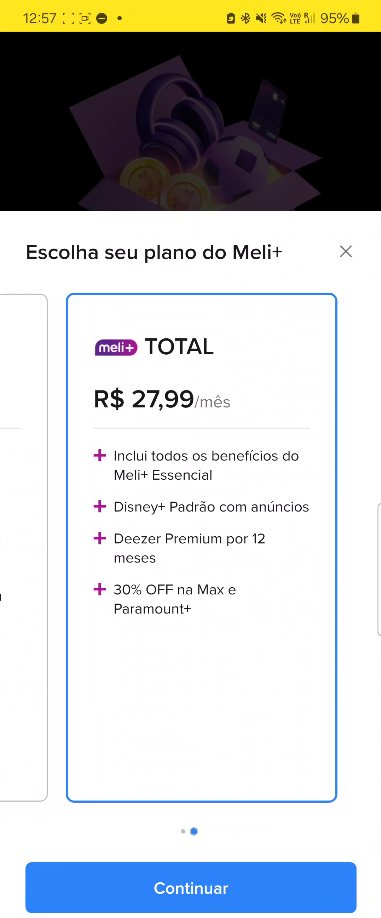Screen dimensions: 381x918
Task: Select the Meli+ TOTAL plan card
Action: (x=201, y=547)
